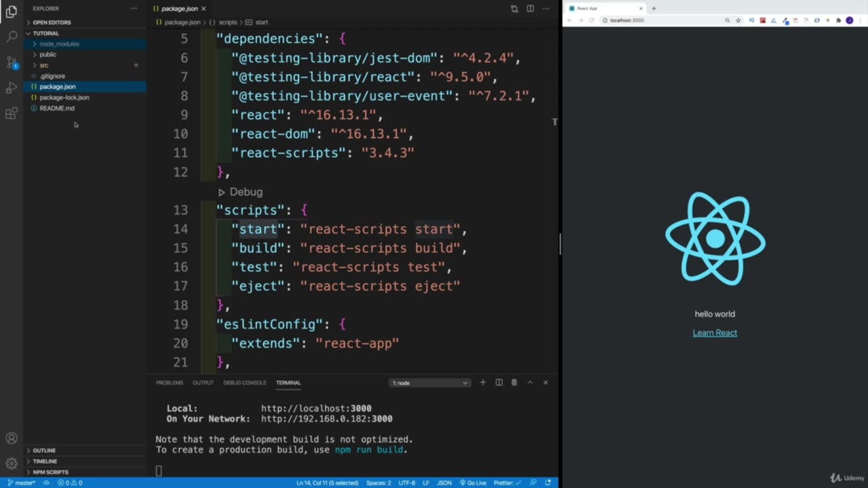Viewport: 868px width, 488px height.
Task: Click JSON language mode in status bar
Action: coord(444,483)
